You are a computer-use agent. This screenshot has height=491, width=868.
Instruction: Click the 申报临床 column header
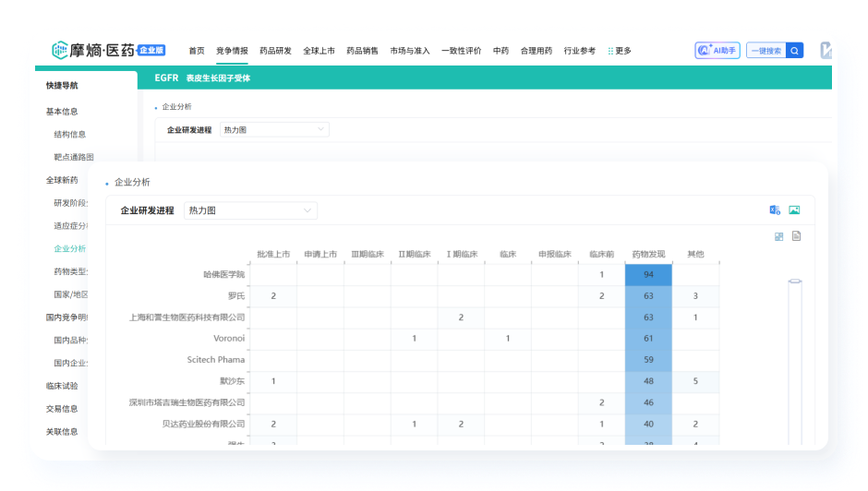point(555,254)
